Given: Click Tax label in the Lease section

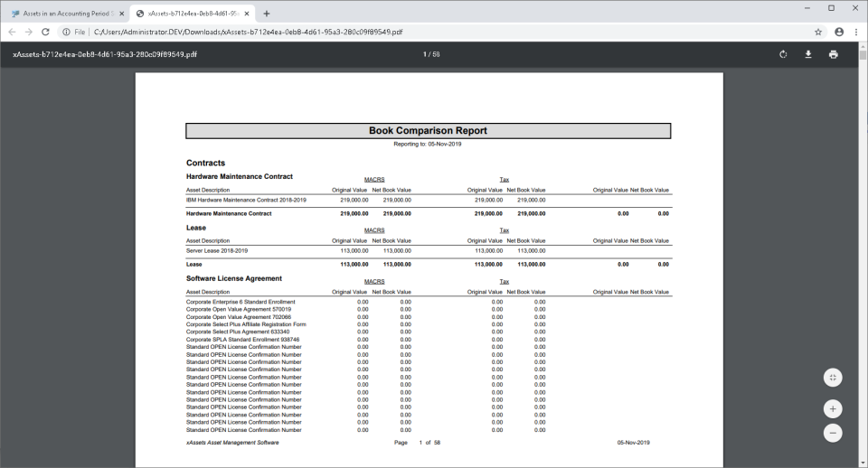Looking at the screenshot, I should point(505,230).
